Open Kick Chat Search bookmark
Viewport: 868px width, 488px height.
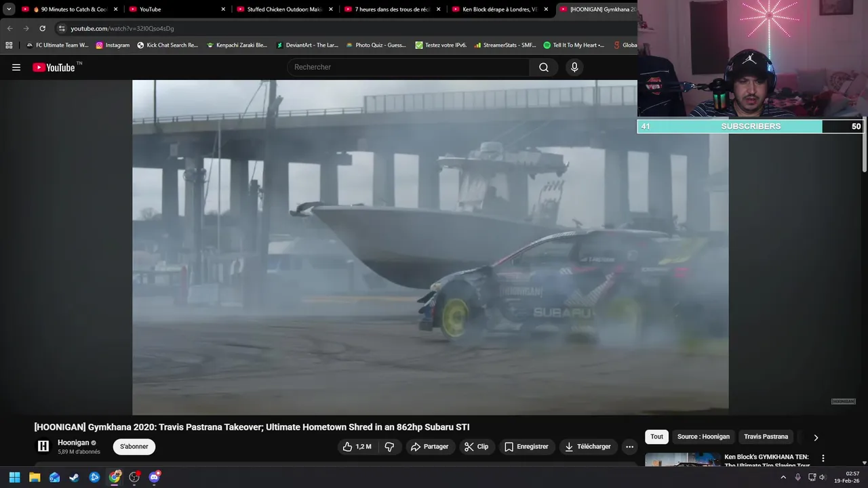click(167, 45)
